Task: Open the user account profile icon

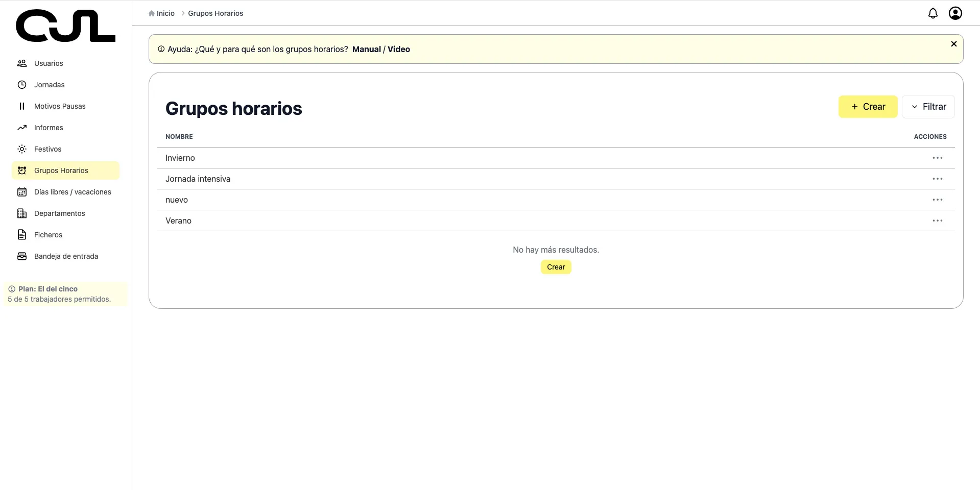Action: pos(955,13)
